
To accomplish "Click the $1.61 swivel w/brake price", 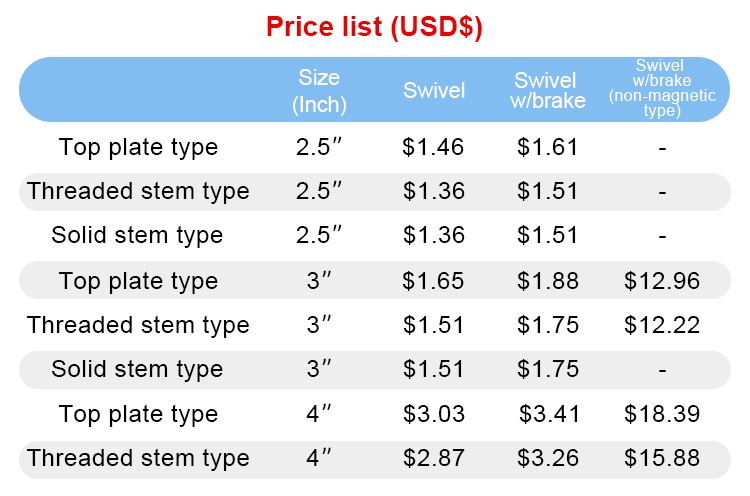I will tap(548, 147).
